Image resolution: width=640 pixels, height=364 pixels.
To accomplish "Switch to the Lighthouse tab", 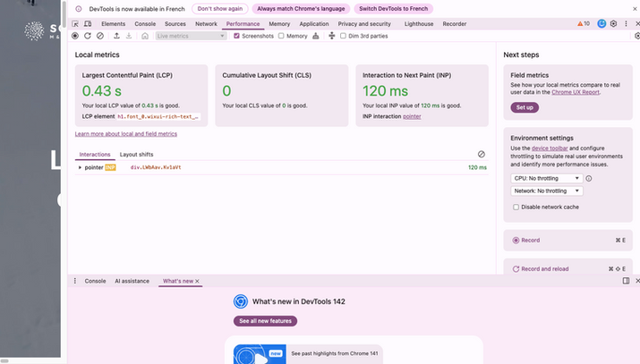I will click(418, 24).
